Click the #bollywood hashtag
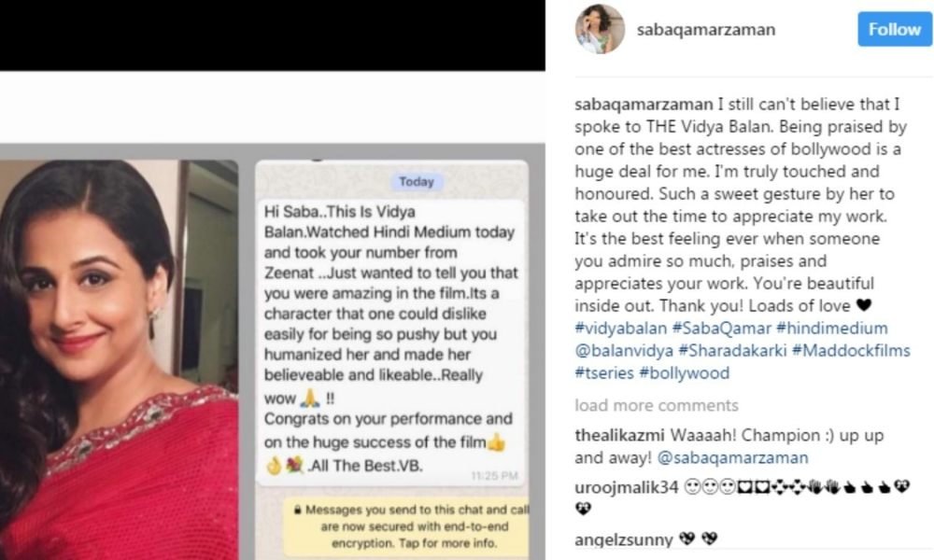This screenshot has height=560, width=934. click(684, 373)
